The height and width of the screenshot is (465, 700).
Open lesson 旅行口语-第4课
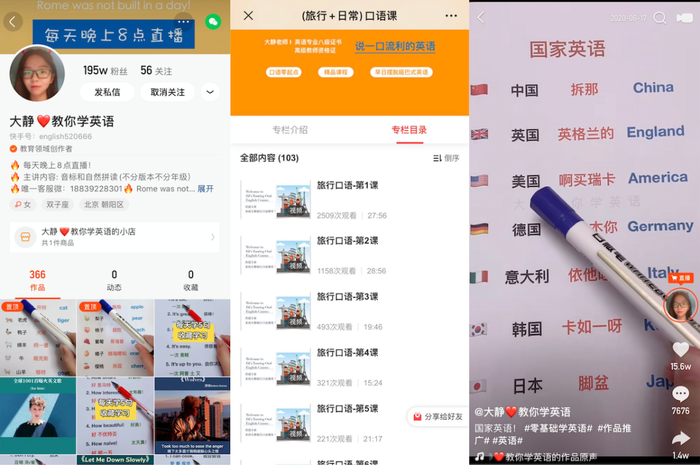pyautogui.click(x=350, y=367)
